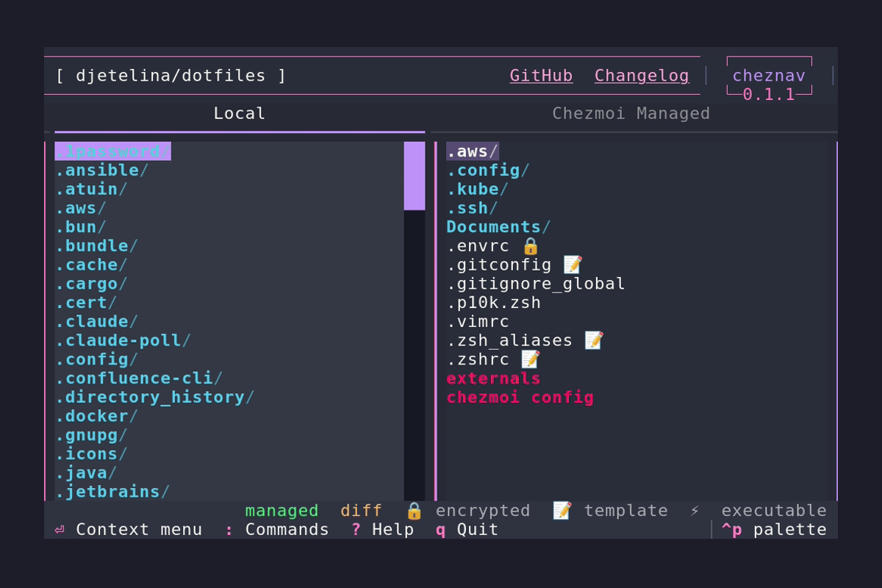Select the .bundle/ folder
The height and width of the screenshot is (588, 882).
click(97, 246)
